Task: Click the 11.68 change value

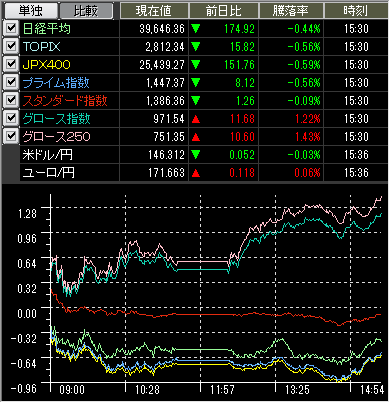Action: (x=242, y=119)
